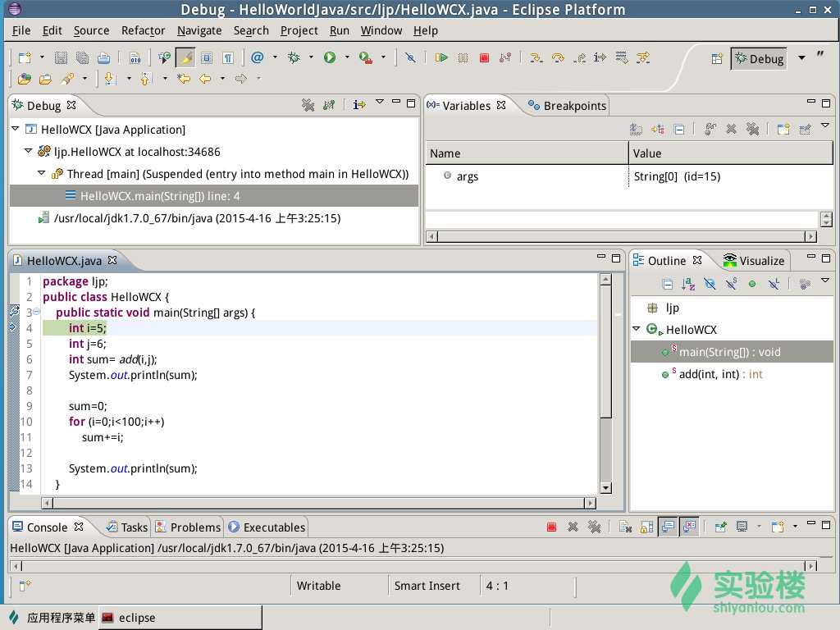Click the New wizard icon in toolbar
The height and width of the screenshot is (630, 840).
pos(25,58)
